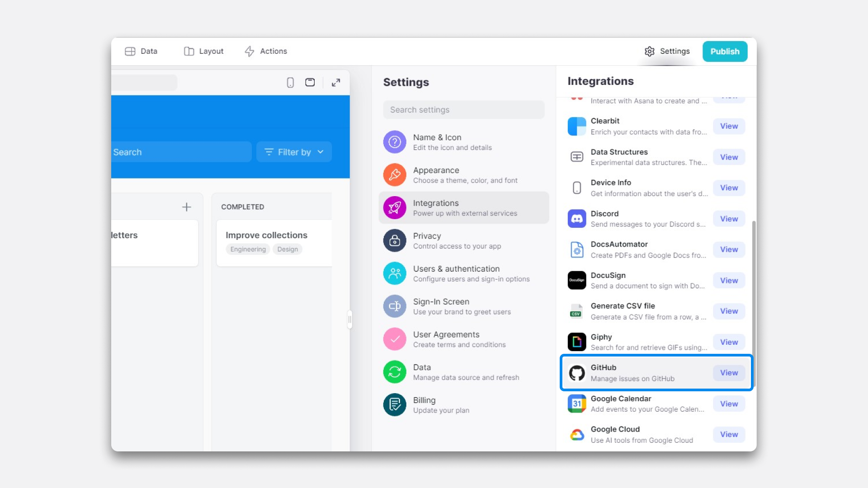Open the Actions menu
Viewport: 868px width, 488px height.
(x=265, y=51)
